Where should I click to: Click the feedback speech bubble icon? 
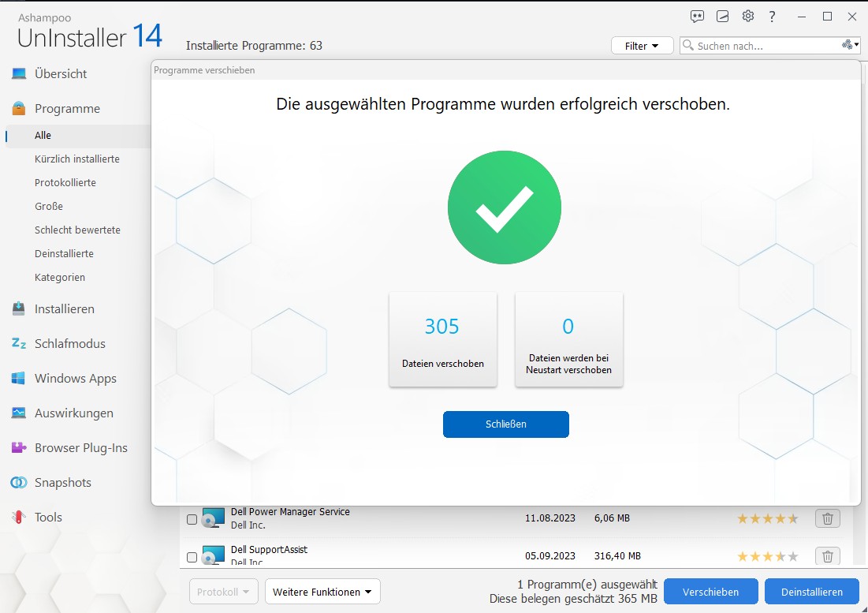pos(697,17)
